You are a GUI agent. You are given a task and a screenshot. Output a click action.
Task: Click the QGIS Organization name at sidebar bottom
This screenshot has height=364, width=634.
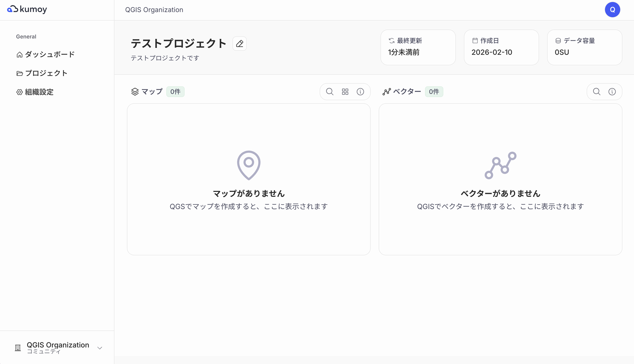point(58,345)
